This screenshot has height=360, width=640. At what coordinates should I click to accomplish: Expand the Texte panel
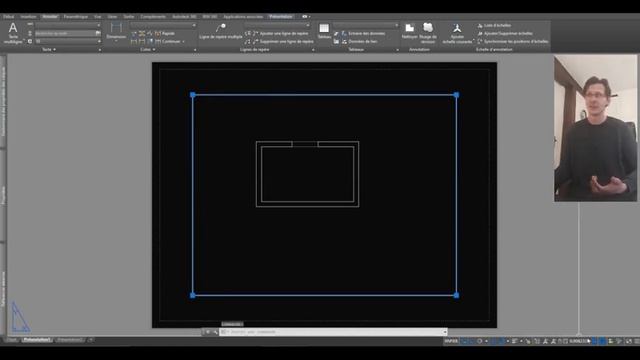coord(49,49)
